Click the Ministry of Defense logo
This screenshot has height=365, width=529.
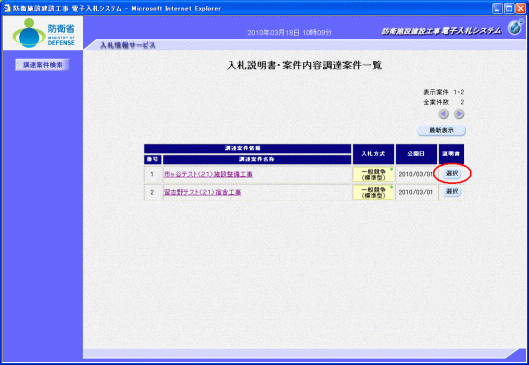click(x=43, y=33)
